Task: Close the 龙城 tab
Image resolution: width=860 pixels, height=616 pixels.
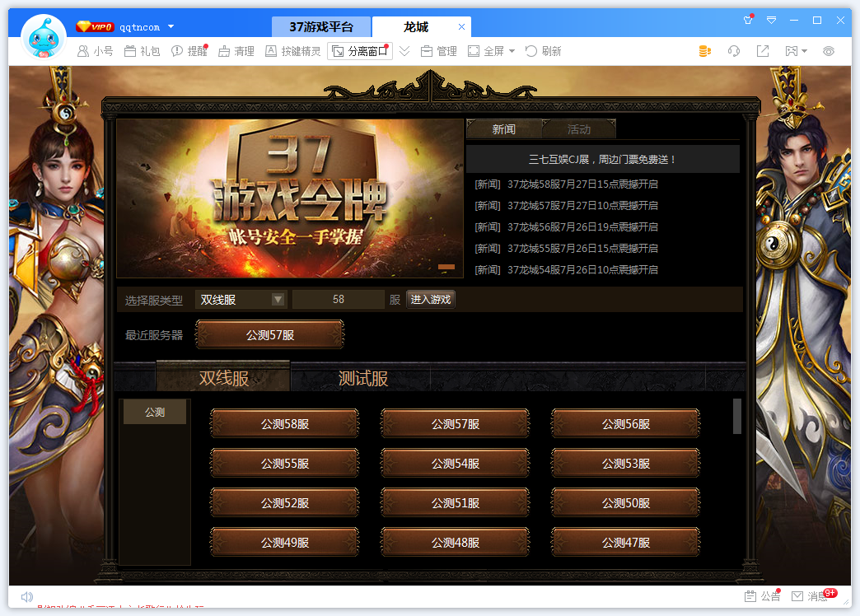Action: tap(462, 26)
